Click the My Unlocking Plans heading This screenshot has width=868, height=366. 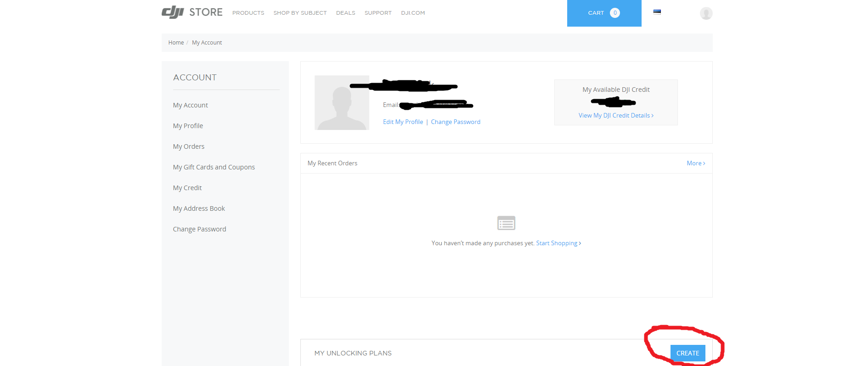coord(353,353)
